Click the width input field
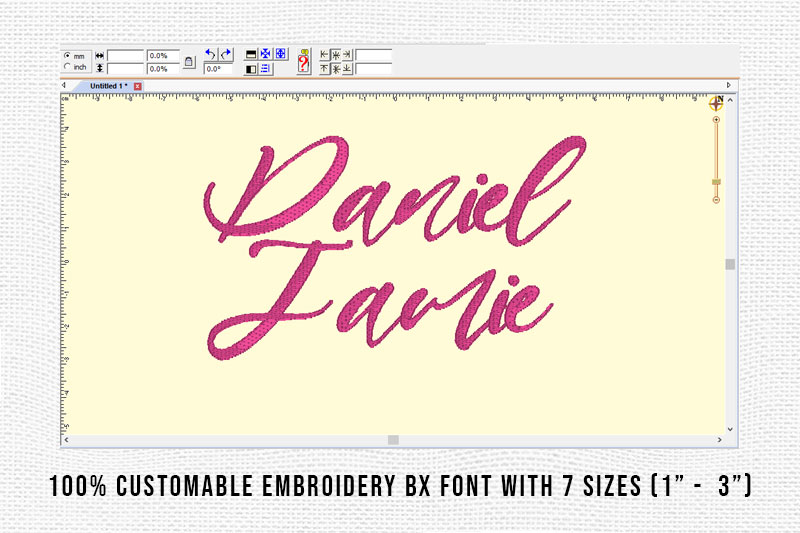800x533 pixels. pos(126,56)
